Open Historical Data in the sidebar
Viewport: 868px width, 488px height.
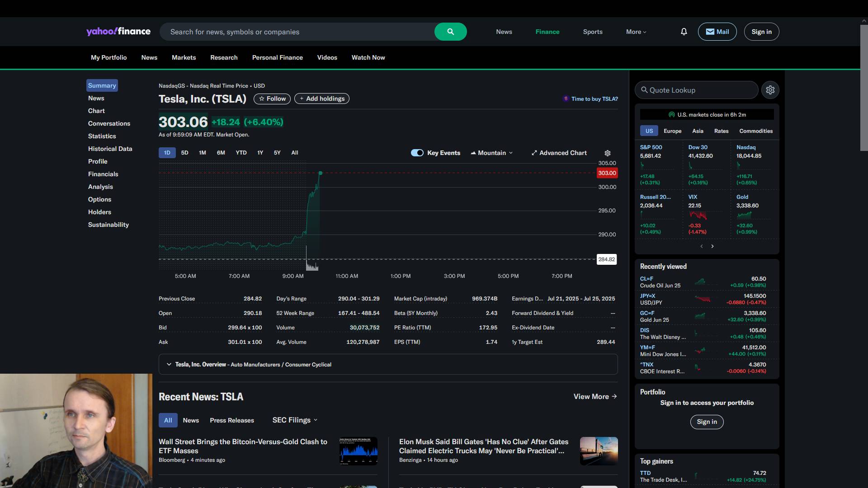point(110,149)
